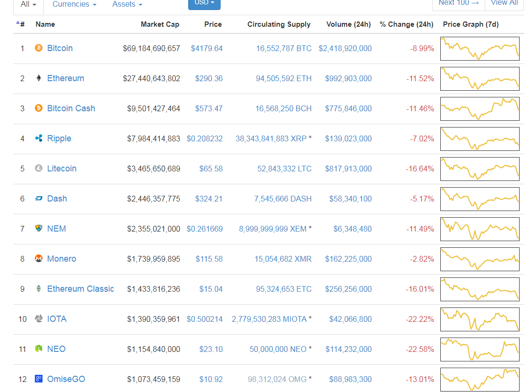Screen dimensions: 532x392
Task: Sort by % Change (24h) header
Action: tap(406, 24)
